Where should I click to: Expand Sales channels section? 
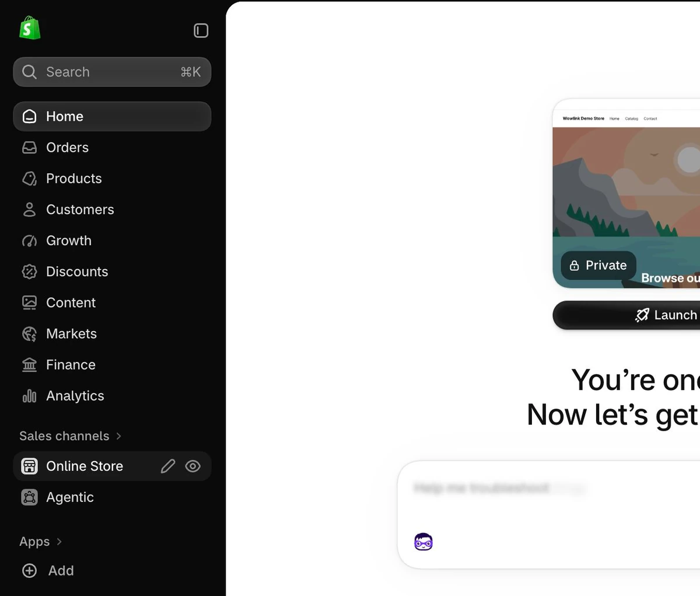(71, 436)
